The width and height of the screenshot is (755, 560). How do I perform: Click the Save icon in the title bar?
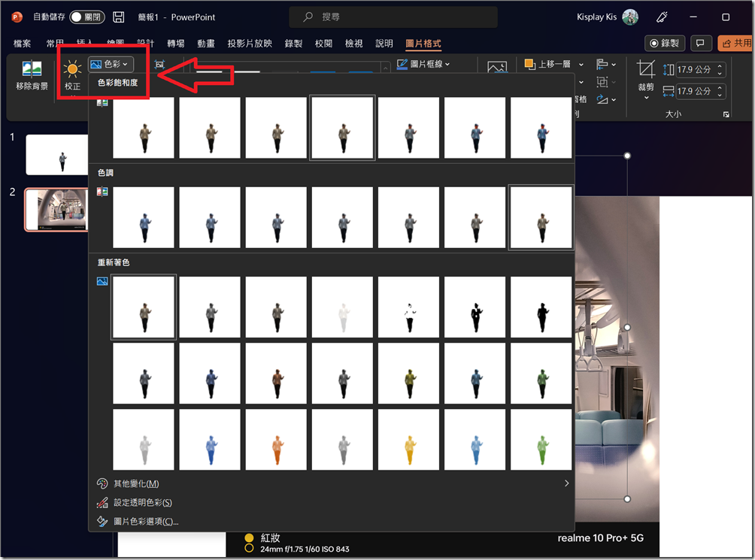pos(119,17)
